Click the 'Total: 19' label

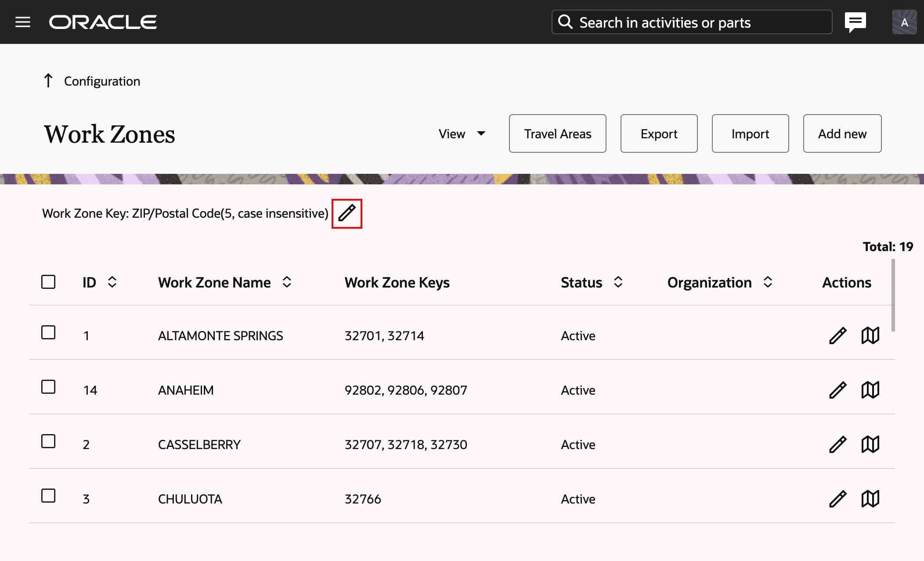click(x=888, y=247)
